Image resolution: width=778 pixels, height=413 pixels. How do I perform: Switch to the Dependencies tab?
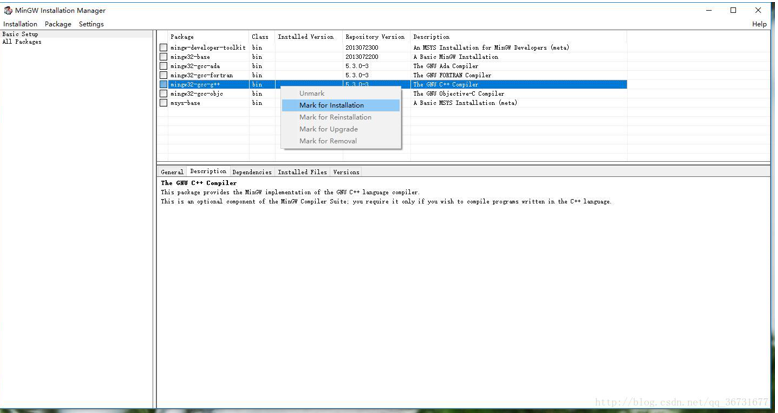click(252, 172)
